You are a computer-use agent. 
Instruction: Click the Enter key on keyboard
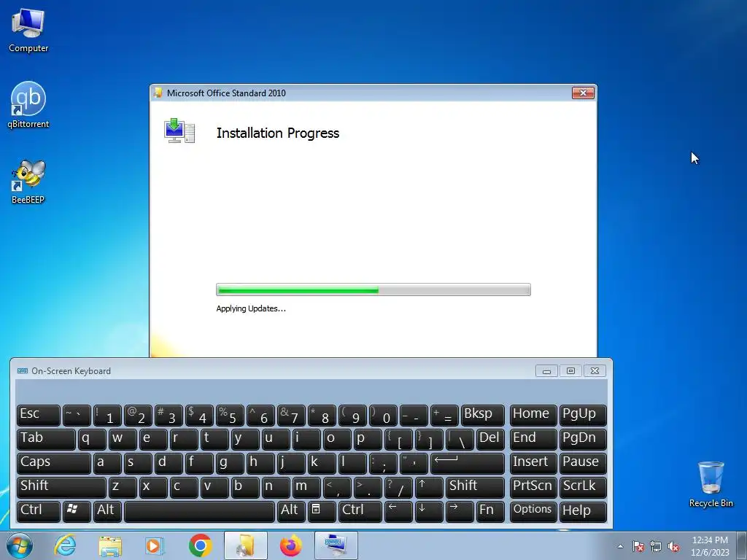point(468,463)
